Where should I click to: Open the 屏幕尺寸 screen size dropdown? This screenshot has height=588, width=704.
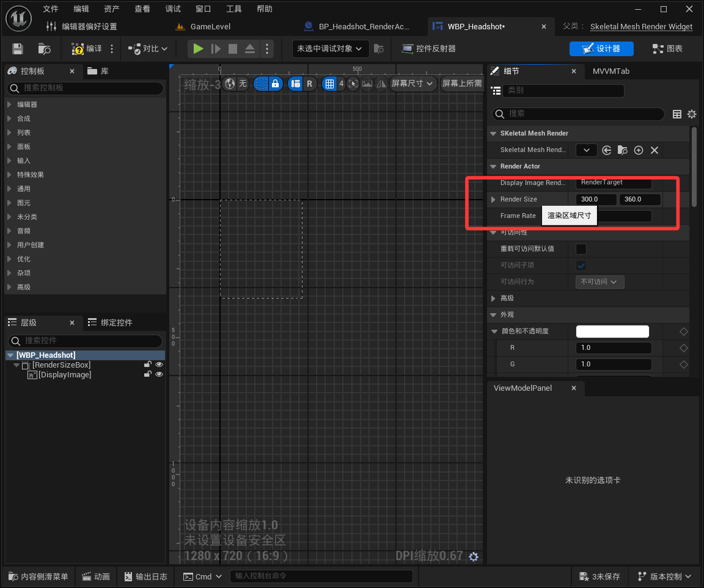coord(412,84)
